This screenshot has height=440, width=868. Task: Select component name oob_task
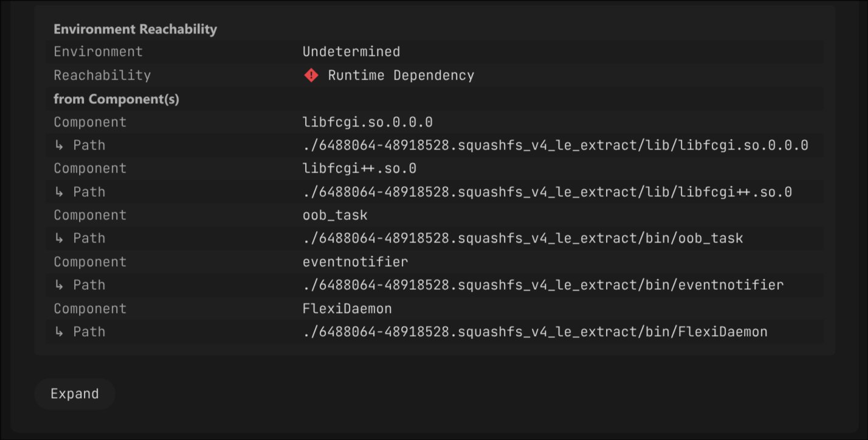coord(335,215)
